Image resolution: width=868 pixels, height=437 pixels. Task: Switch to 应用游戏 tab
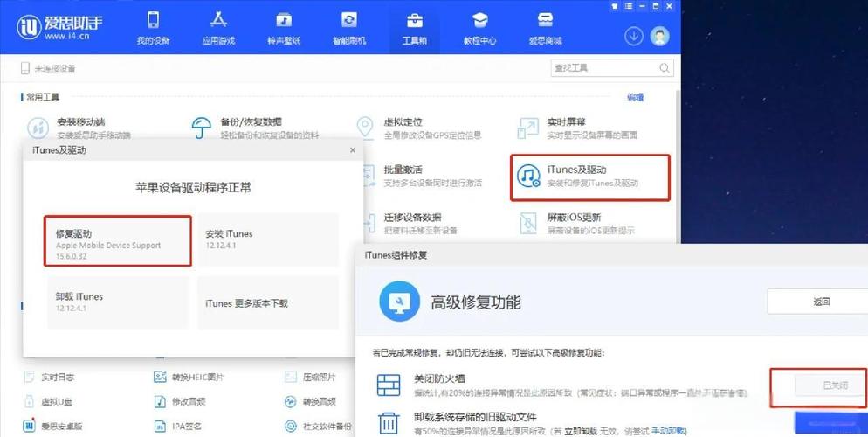pos(218,28)
